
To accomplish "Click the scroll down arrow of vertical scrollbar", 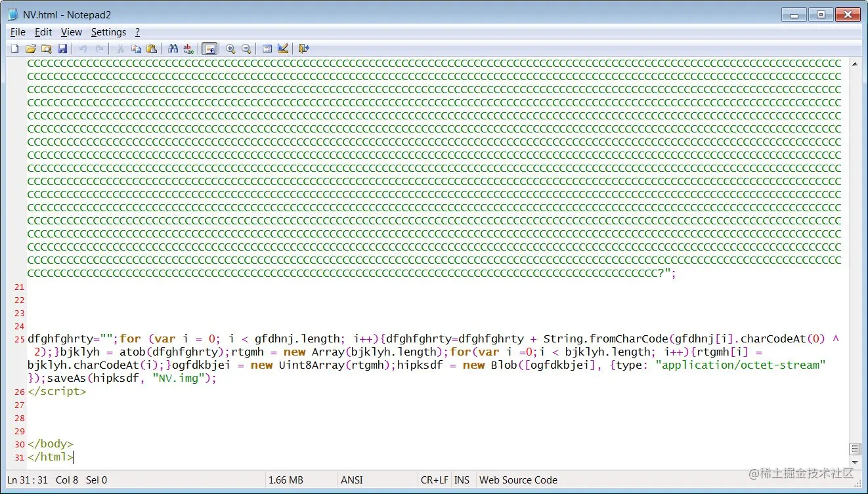I will point(854,464).
